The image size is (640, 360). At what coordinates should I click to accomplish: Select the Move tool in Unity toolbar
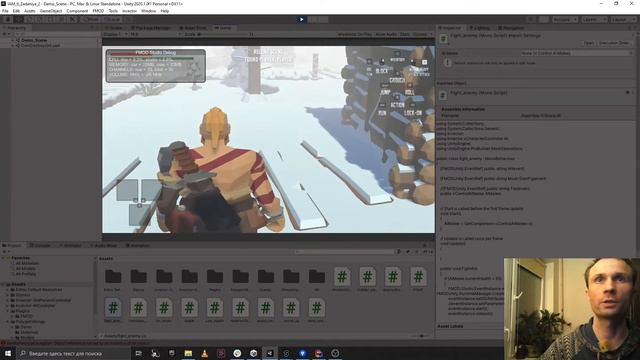(18, 19)
